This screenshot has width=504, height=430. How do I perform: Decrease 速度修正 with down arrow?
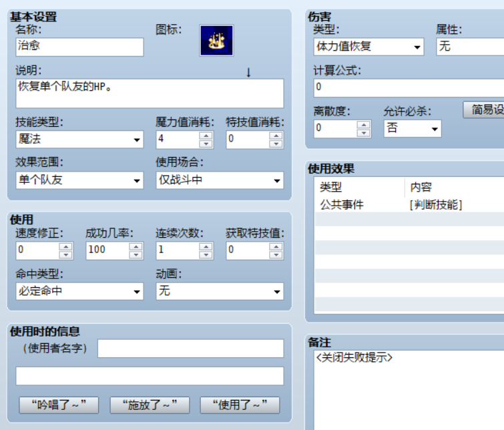[x=65, y=255]
